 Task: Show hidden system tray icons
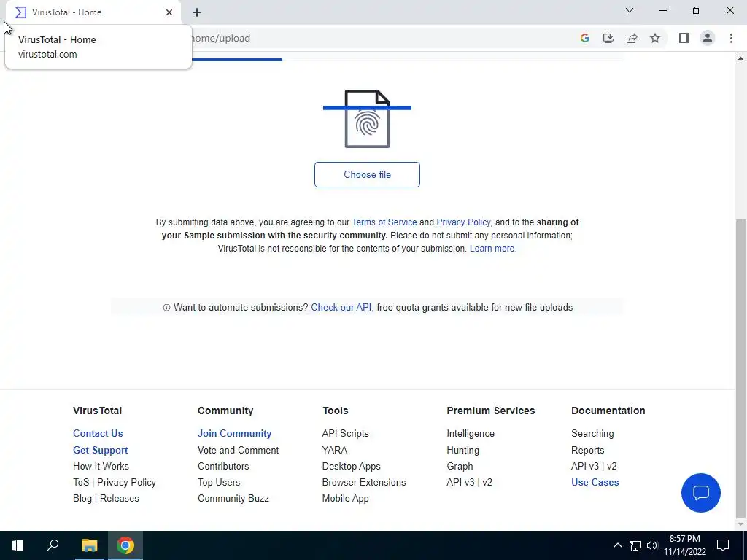pos(617,545)
